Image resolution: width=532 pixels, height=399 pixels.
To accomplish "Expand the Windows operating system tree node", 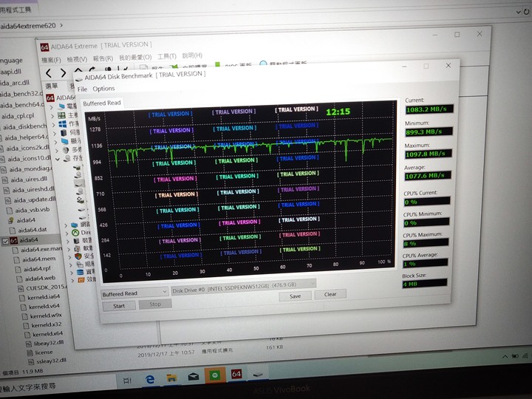I will click(x=54, y=125).
